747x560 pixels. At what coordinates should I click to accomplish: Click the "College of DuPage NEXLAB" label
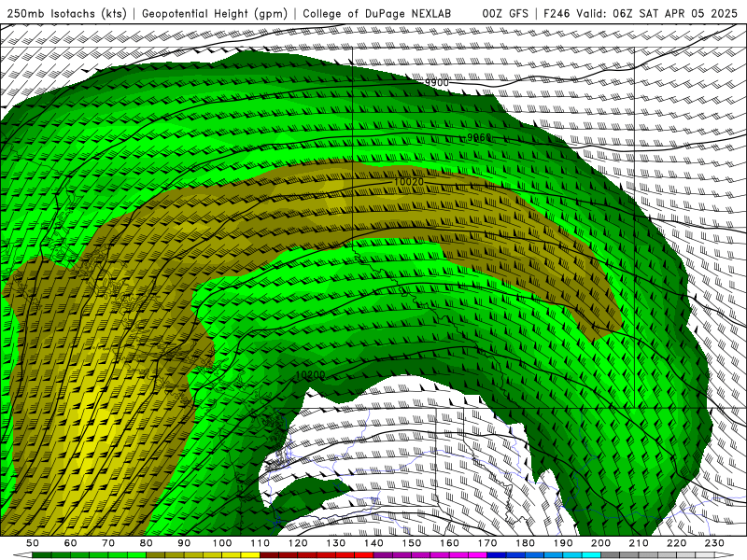pos(377,14)
